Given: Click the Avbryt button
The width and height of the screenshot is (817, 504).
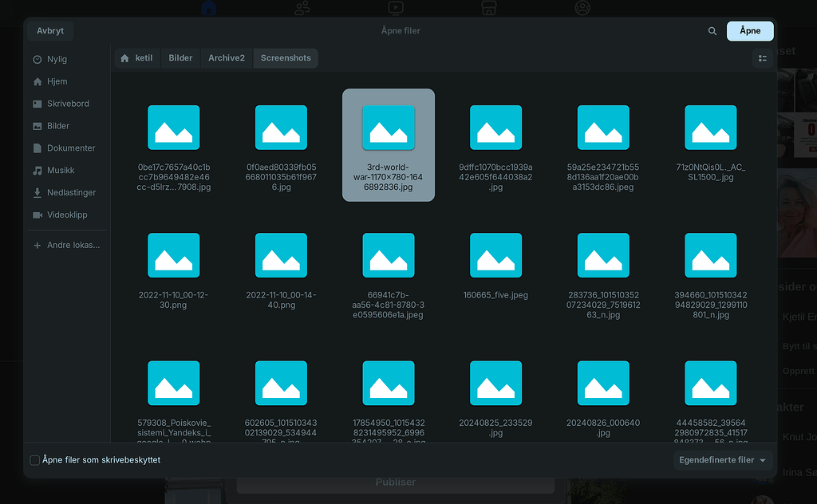Looking at the screenshot, I should tap(49, 30).
